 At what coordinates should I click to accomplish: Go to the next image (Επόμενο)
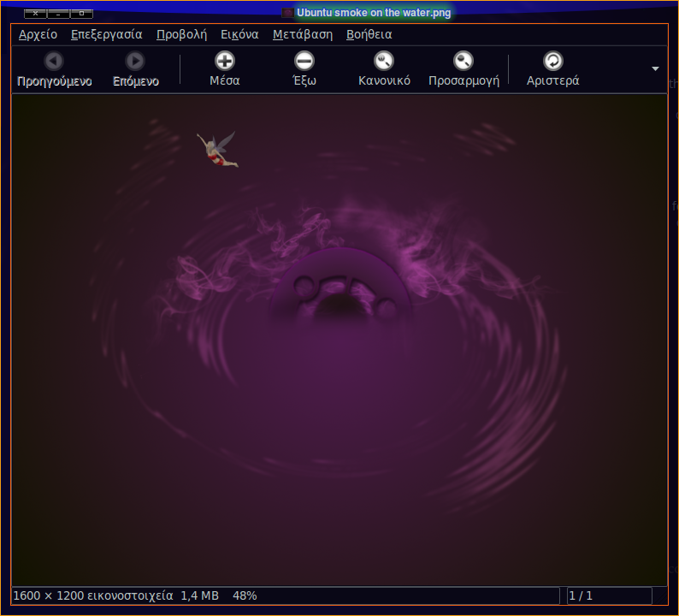coord(135,69)
